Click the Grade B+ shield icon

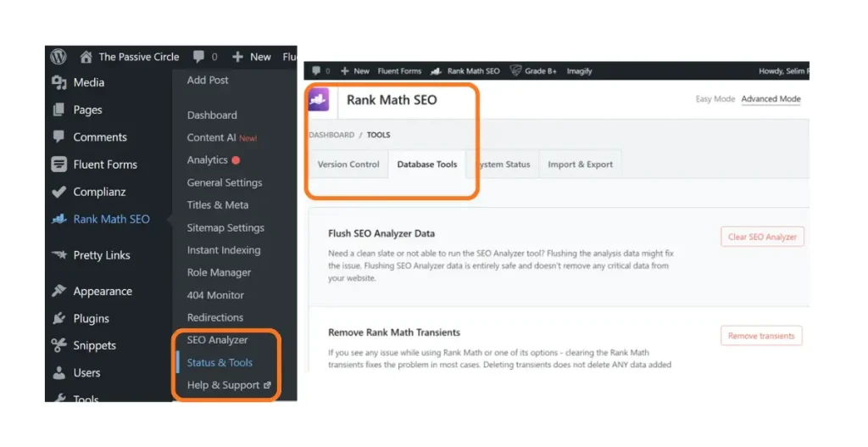click(x=515, y=71)
